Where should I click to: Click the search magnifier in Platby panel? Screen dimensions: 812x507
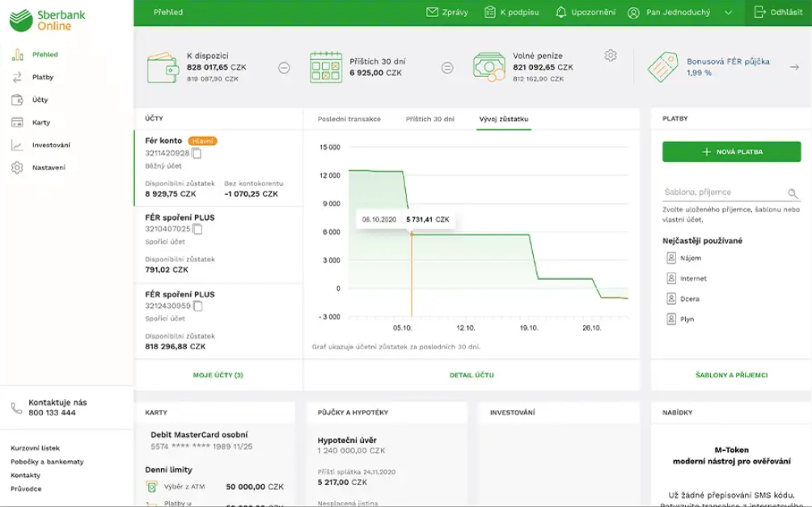coord(793,193)
